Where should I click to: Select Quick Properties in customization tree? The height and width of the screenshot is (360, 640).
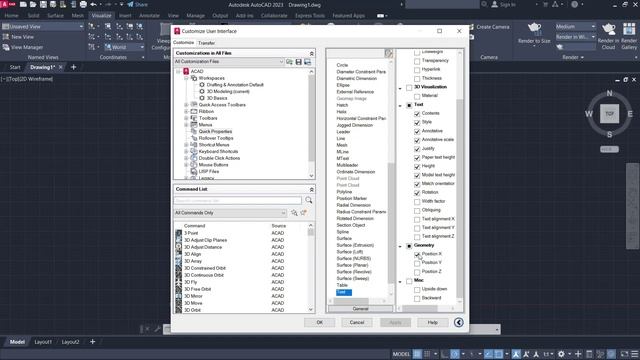215,131
